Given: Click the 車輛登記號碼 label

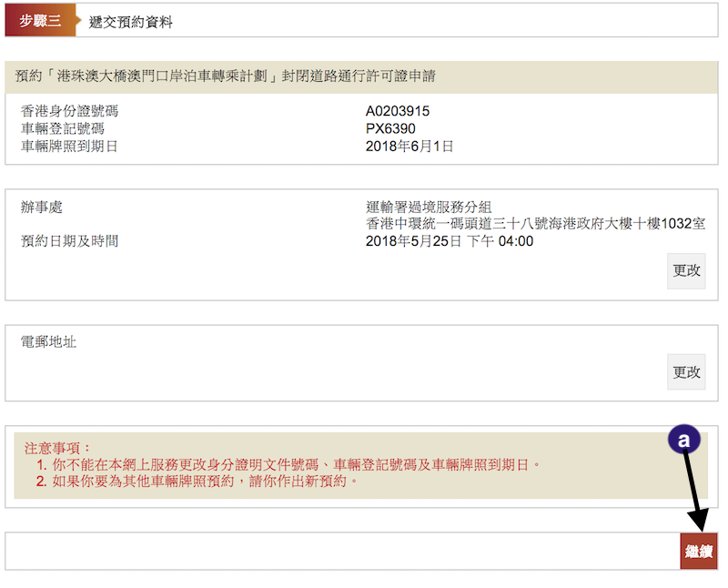Looking at the screenshot, I should [63, 129].
